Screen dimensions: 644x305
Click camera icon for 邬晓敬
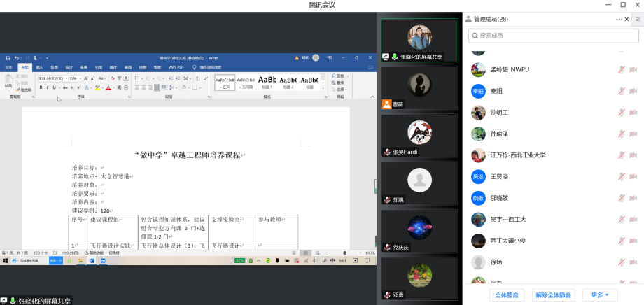point(633,198)
